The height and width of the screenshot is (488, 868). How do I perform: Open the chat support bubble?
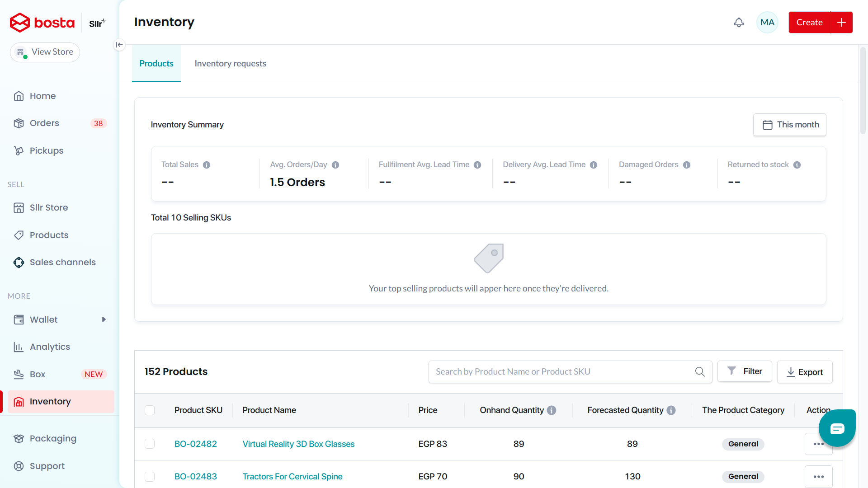(837, 428)
